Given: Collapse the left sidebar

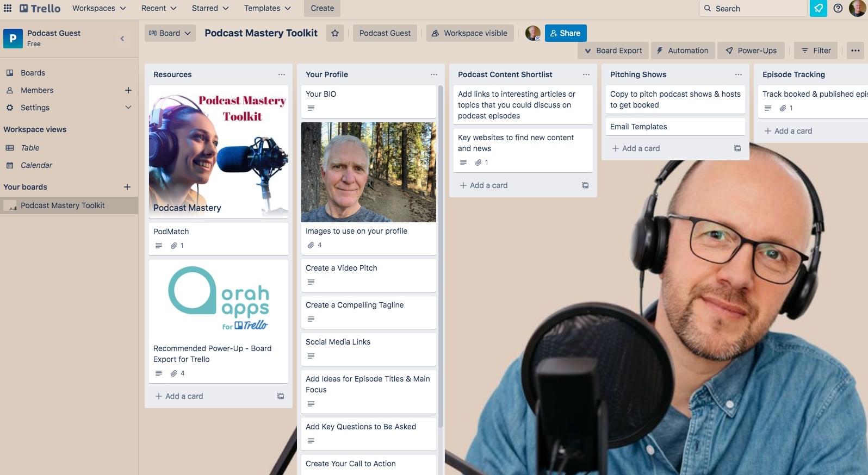Looking at the screenshot, I should 122,38.
